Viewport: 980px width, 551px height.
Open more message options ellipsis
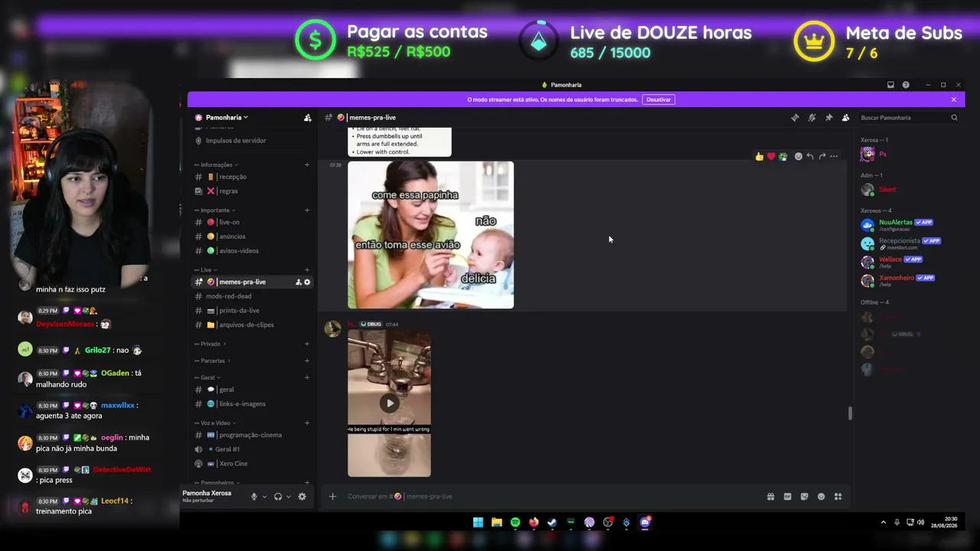click(x=834, y=156)
